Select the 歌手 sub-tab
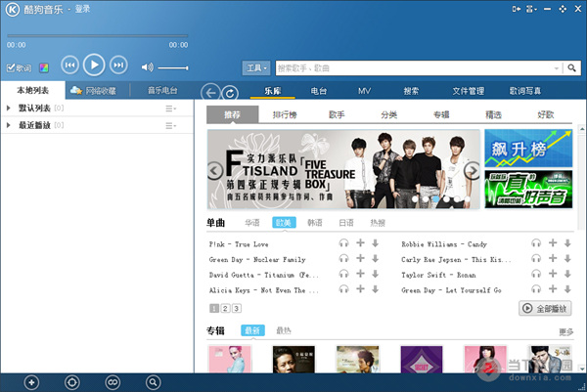The width and height of the screenshot is (587, 392). pos(337,114)
